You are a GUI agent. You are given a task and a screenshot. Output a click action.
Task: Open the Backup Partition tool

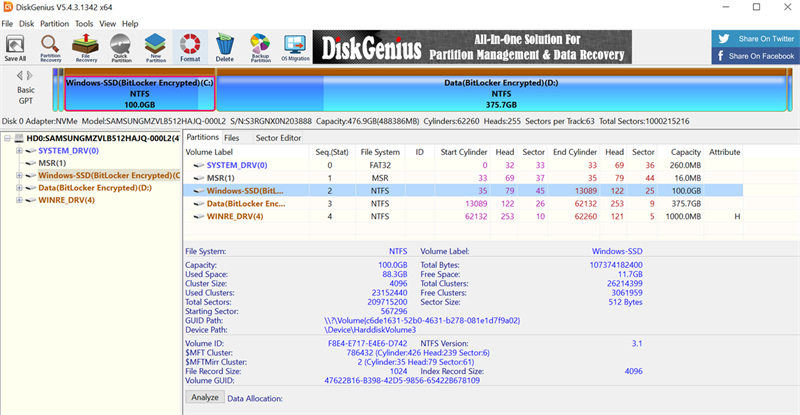click(260, 47)
